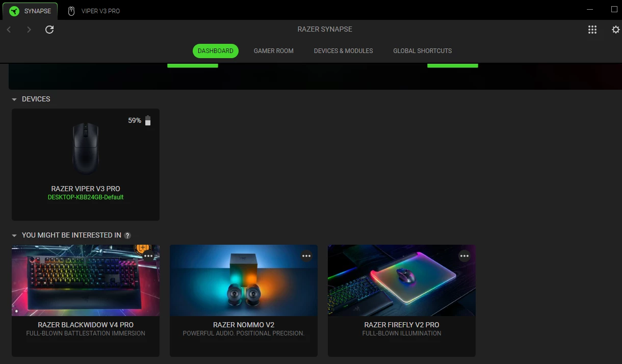Open more options on Firefly V2 Pro card
The height and width of the screenshot is (364, 622).
click(464, 256)
